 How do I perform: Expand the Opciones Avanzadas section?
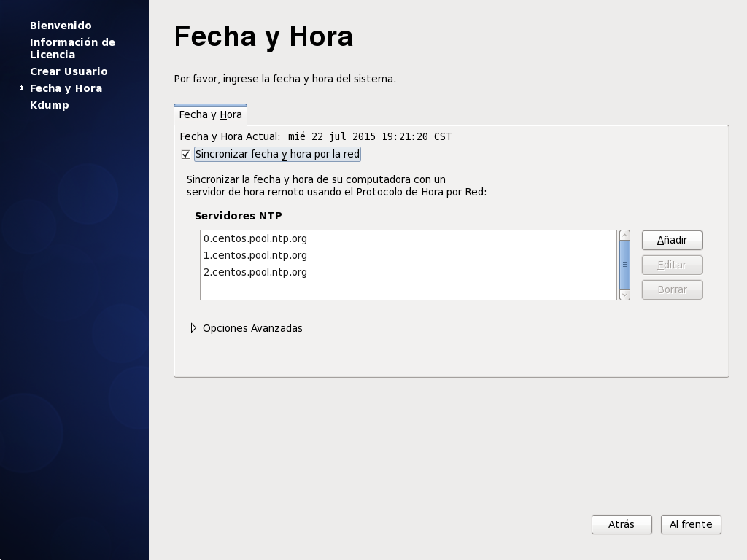[194, 328]
